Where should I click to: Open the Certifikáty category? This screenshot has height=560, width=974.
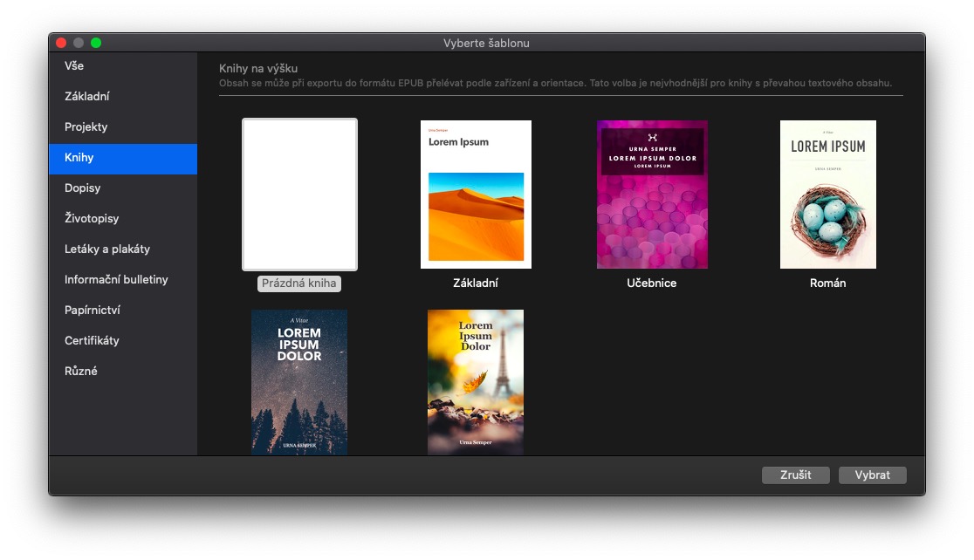click(122, 340)
